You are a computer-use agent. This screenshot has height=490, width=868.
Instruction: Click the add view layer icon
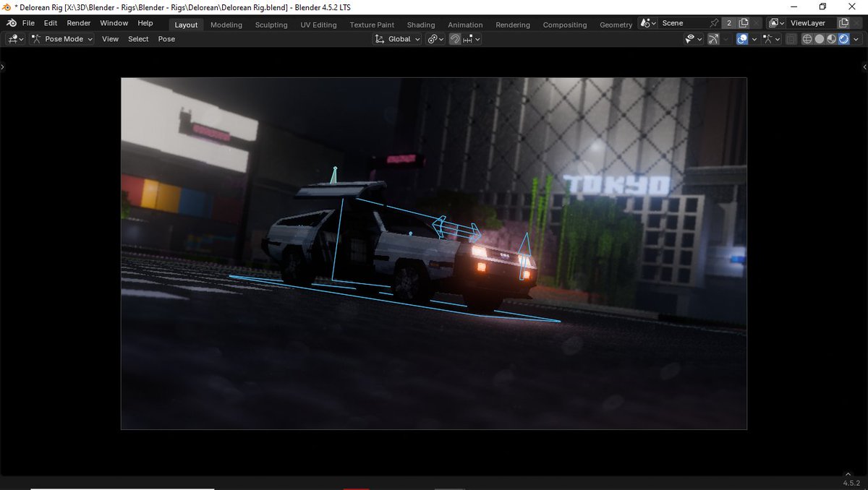843,23
